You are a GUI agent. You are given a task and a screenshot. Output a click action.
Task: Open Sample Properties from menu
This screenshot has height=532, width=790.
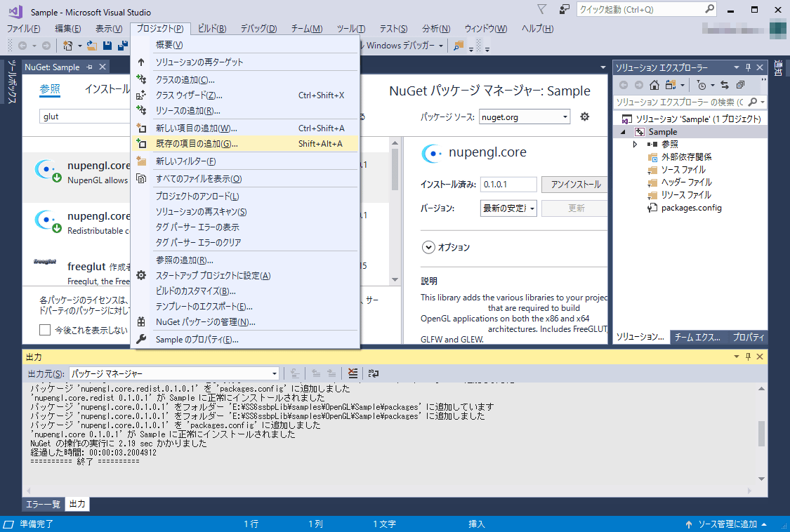click(245, 340)
